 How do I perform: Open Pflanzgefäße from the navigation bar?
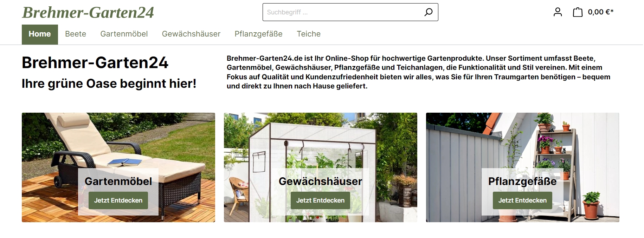(x=259, y=34)
